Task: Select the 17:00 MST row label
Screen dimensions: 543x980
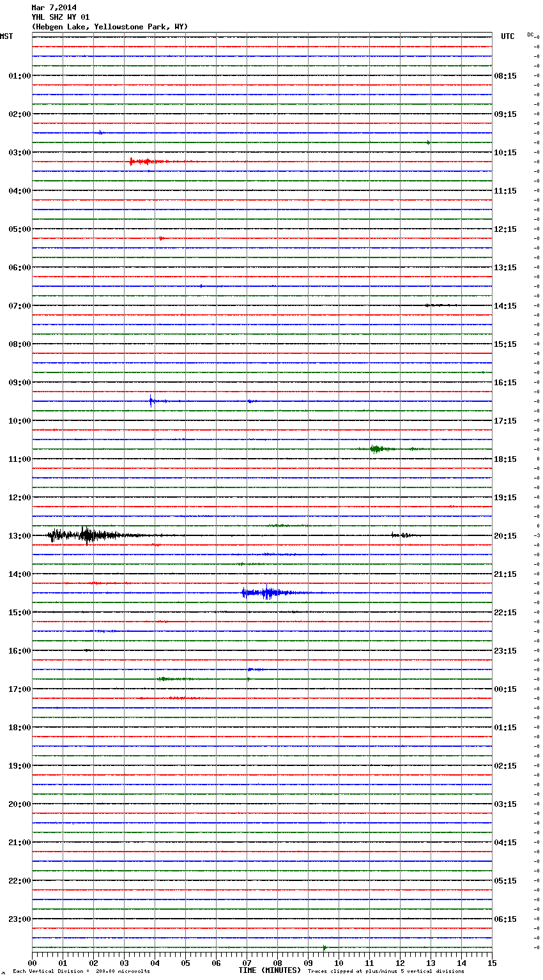Action: [20, 689]
